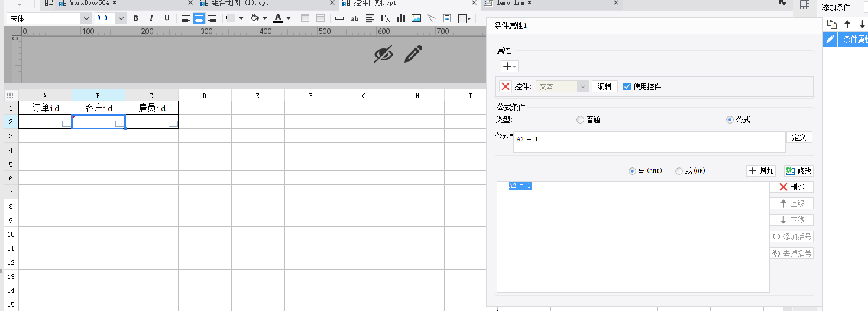Apply background fill bucket icon
The height and width of the screenshot is (311, 868).
(255, 18)
